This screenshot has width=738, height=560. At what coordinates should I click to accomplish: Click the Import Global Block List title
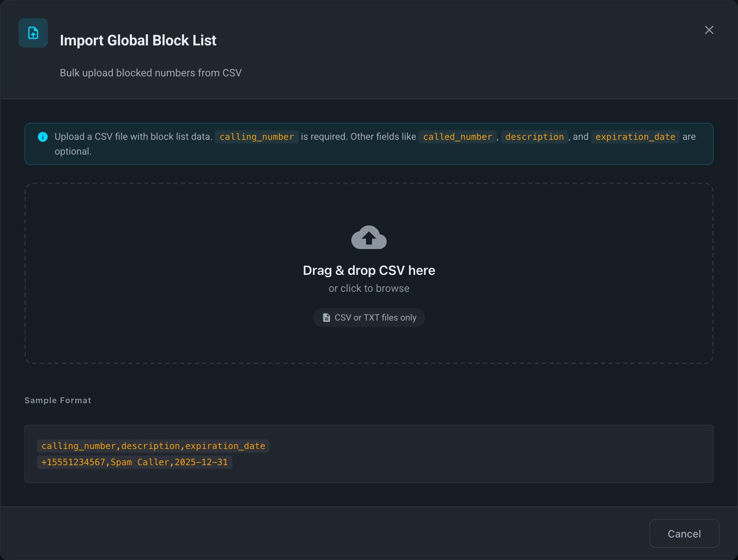(x=138, y=40)
